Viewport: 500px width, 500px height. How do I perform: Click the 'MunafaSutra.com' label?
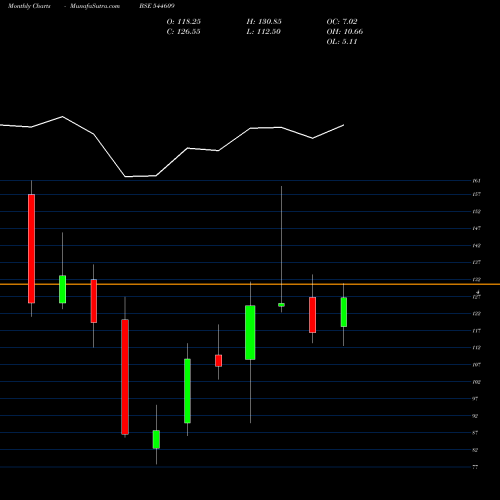(x=95, y=6)
